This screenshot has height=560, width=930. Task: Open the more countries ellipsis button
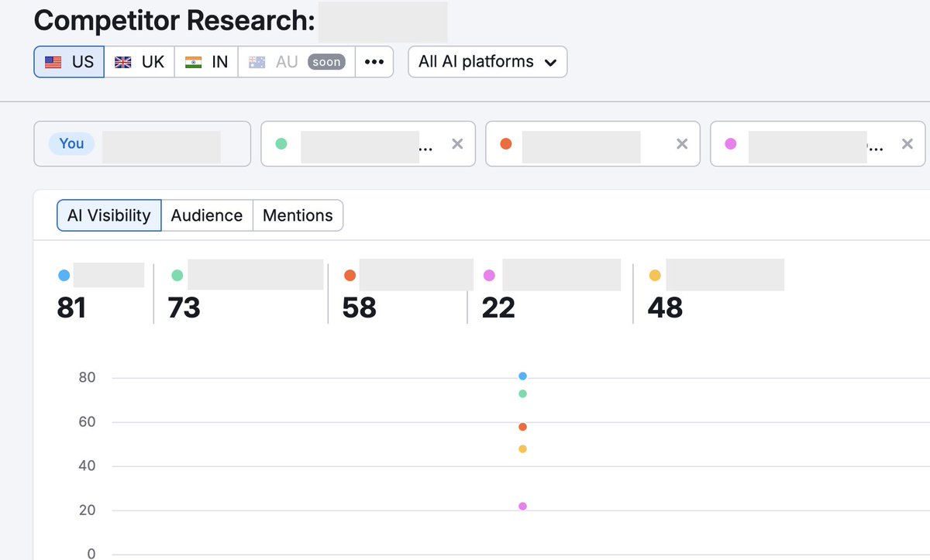374,62
